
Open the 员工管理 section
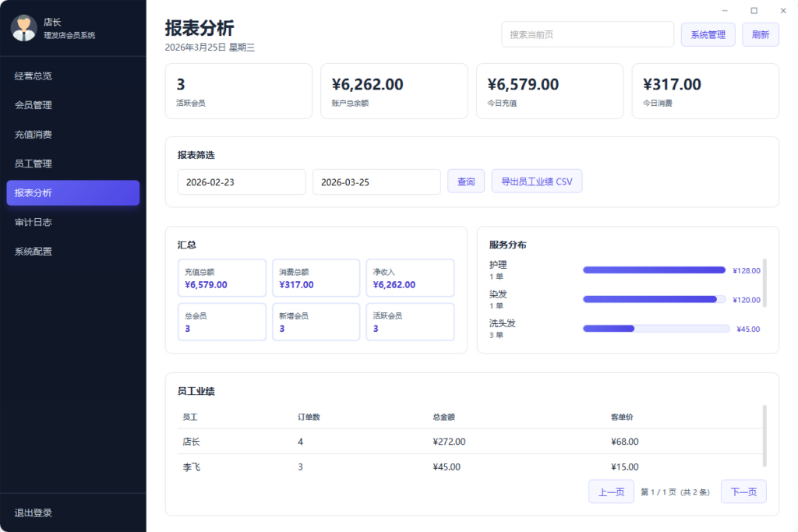point(72,164)
